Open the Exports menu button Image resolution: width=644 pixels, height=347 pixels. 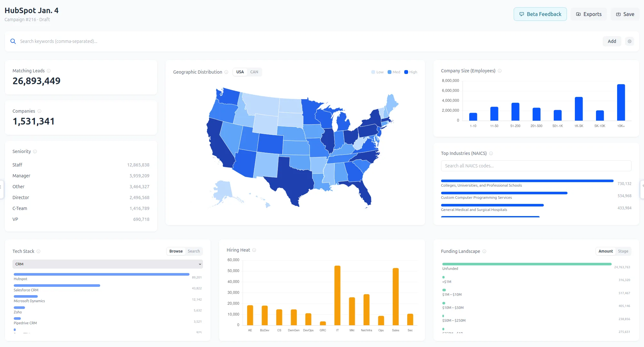589,14
